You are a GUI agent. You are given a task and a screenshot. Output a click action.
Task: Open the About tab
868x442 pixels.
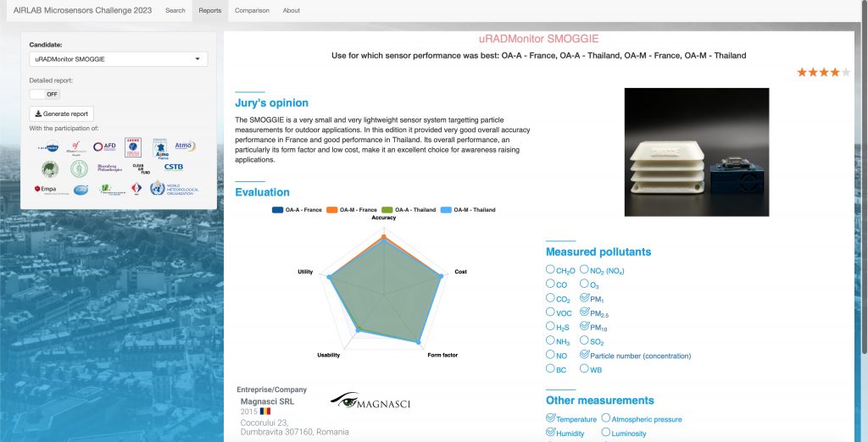[x=292, y=10]
